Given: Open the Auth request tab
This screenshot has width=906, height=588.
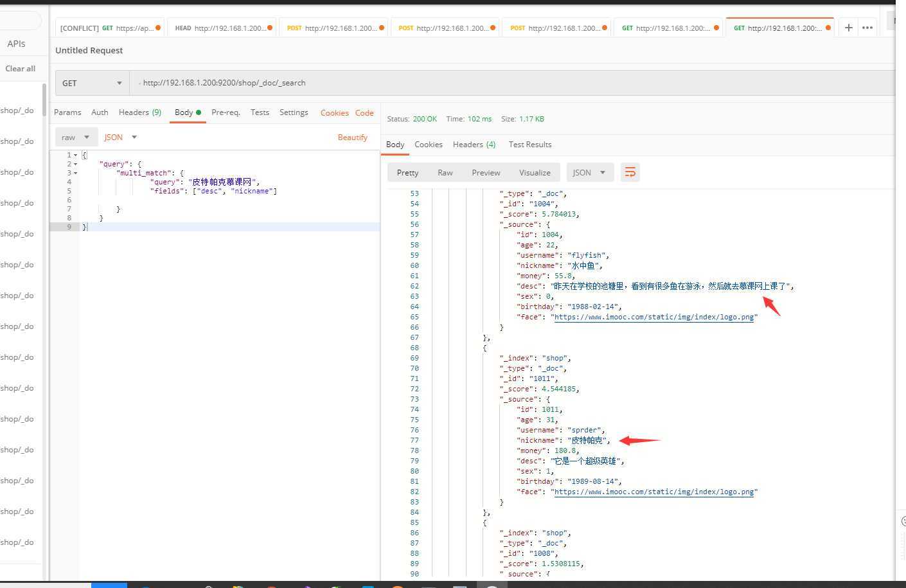Looking at the screenshot, I should click(x=100, y=112).
